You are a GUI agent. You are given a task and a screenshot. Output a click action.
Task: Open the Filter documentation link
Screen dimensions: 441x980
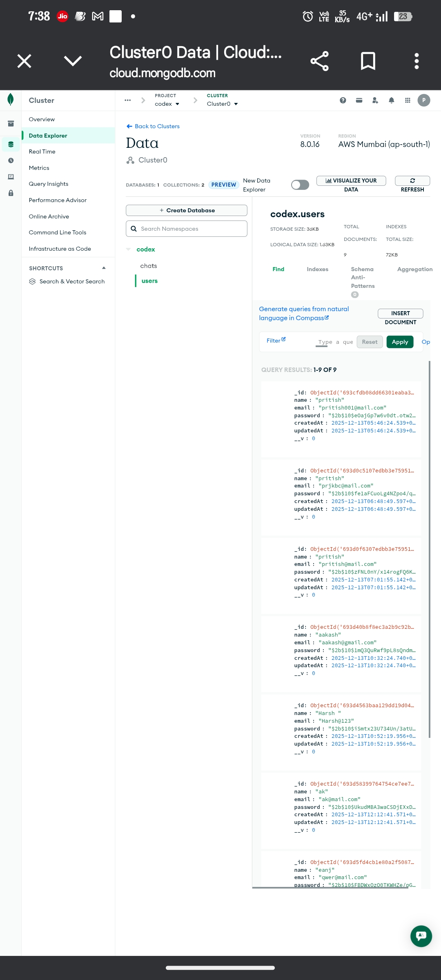(276, 341)
